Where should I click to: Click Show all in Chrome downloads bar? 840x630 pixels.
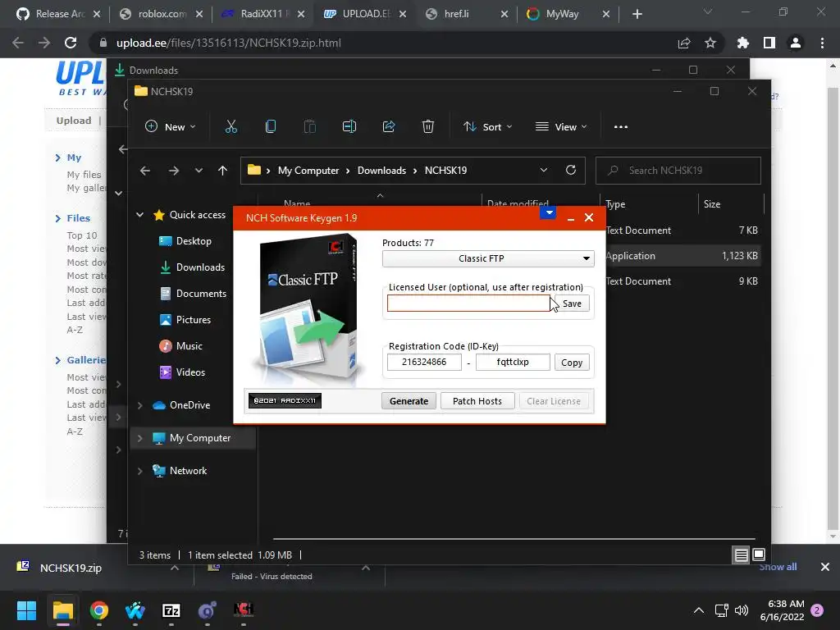(778, 567)
